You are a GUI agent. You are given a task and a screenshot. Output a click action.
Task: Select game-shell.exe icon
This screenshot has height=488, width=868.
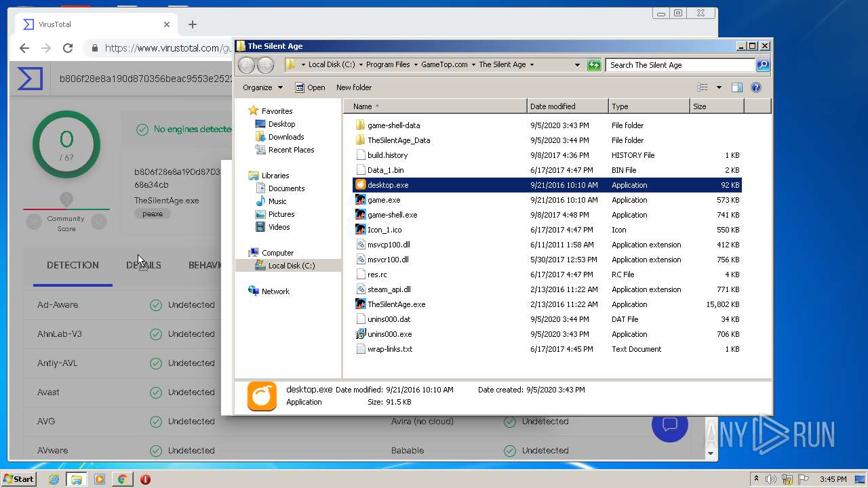pyautogui.click(x=361, y=215)
